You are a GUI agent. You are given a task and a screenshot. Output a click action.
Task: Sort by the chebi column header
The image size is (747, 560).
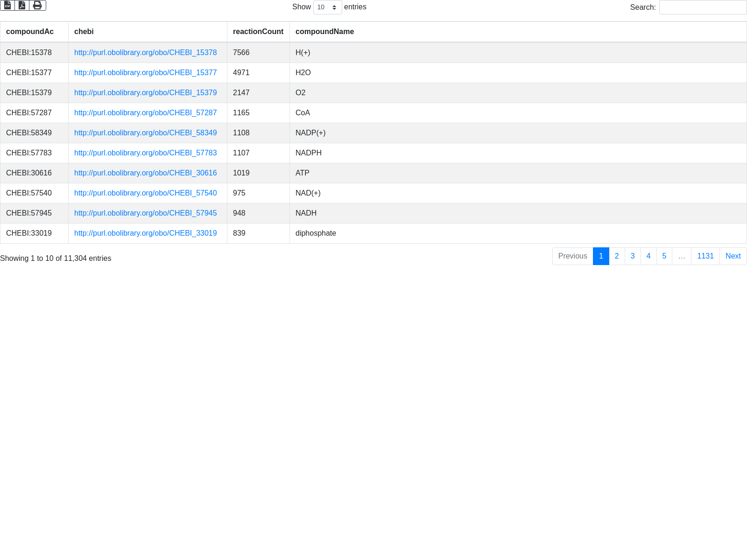pyautogui.click(x=84, y=32)
